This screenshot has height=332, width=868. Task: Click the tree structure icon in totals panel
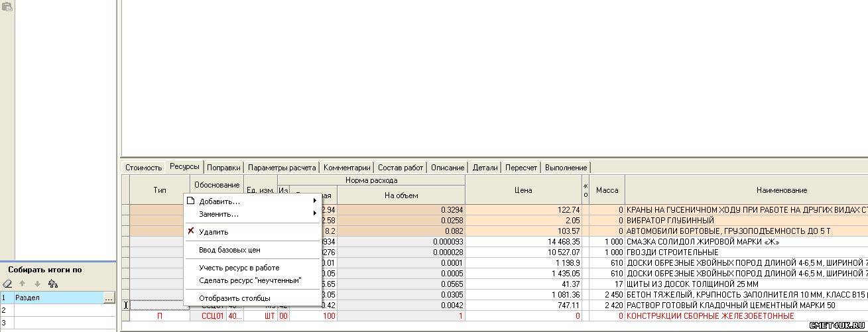click(x=53, y=284)
